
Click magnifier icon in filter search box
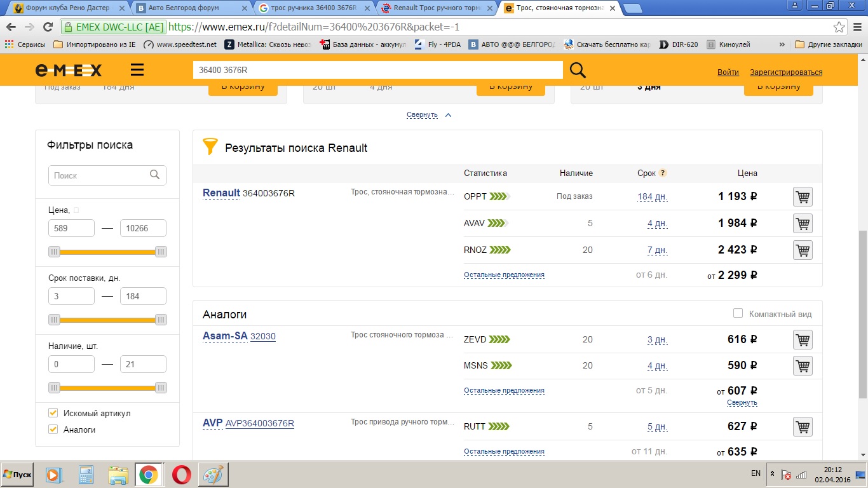coord(154,175)
